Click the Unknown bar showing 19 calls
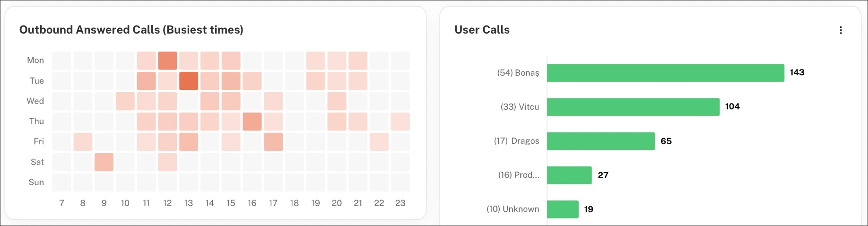 click(x=563, y=209)
